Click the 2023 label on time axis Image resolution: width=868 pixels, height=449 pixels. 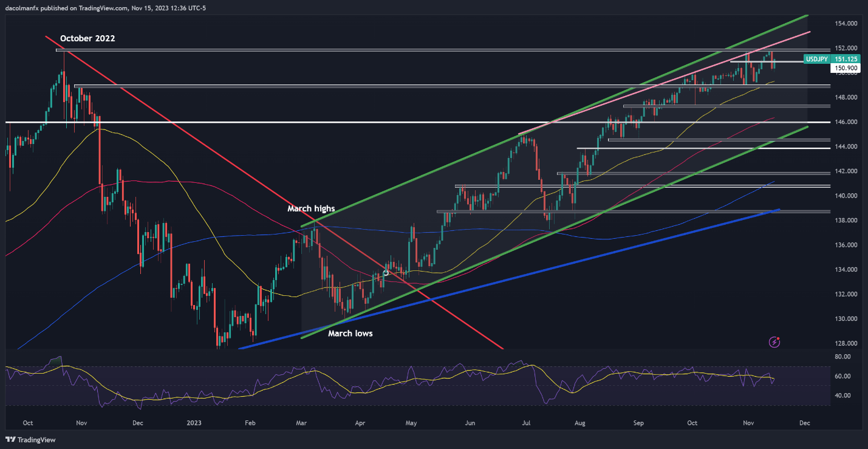[193, 422]
